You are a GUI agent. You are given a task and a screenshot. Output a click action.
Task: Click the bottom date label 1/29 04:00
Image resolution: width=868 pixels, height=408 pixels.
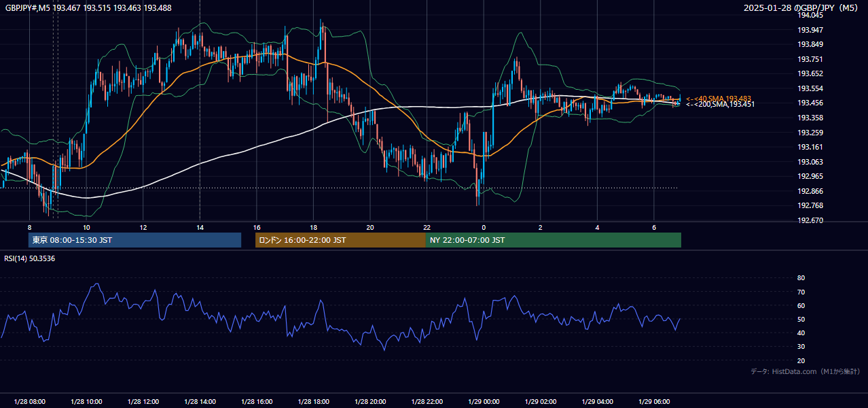pyautogui.click(x=597, y=402)
